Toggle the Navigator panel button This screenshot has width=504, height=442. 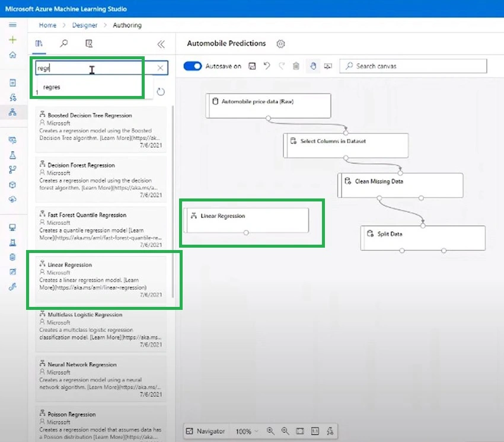[206, 431]
